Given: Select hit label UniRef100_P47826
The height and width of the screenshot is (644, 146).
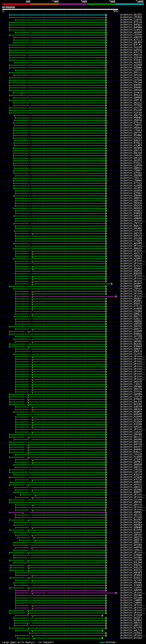Looking at the screenshot, I should (131, 291).
